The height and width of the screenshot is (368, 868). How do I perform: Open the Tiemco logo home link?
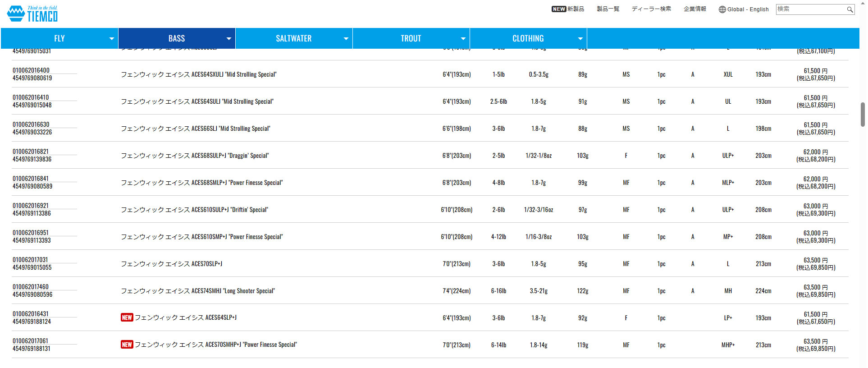click(32, 14)
